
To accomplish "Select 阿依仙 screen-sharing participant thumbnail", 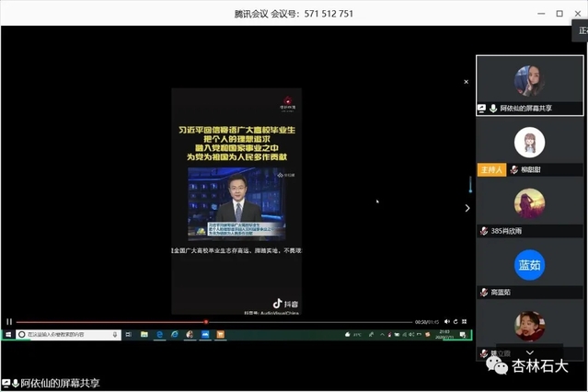I will (x=529, y=84).
